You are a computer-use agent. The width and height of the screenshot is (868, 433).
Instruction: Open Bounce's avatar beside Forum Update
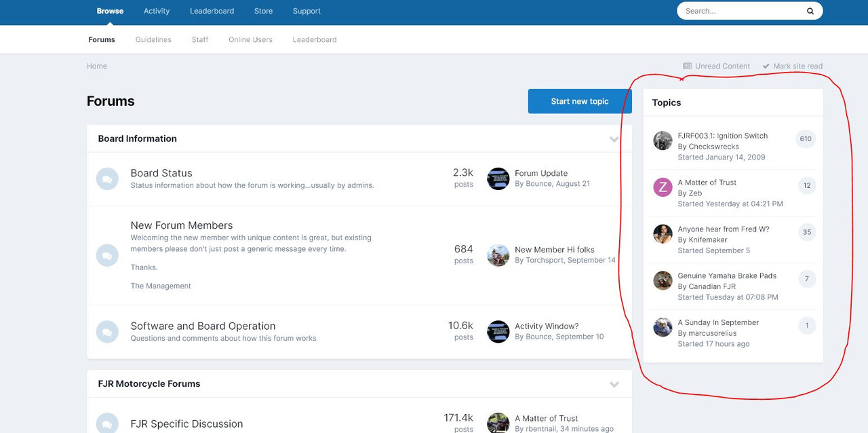[498, 178]
